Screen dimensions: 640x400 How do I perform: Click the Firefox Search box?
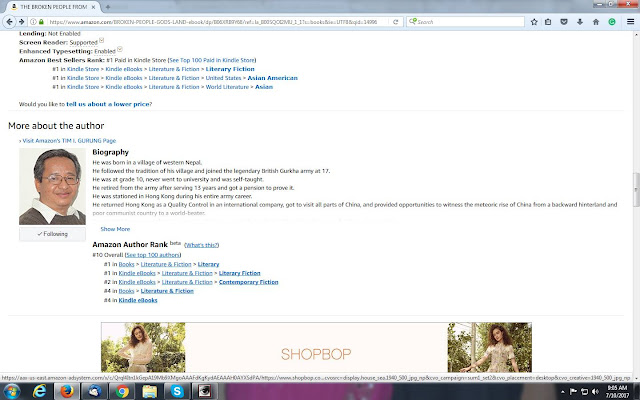point(465,22)
